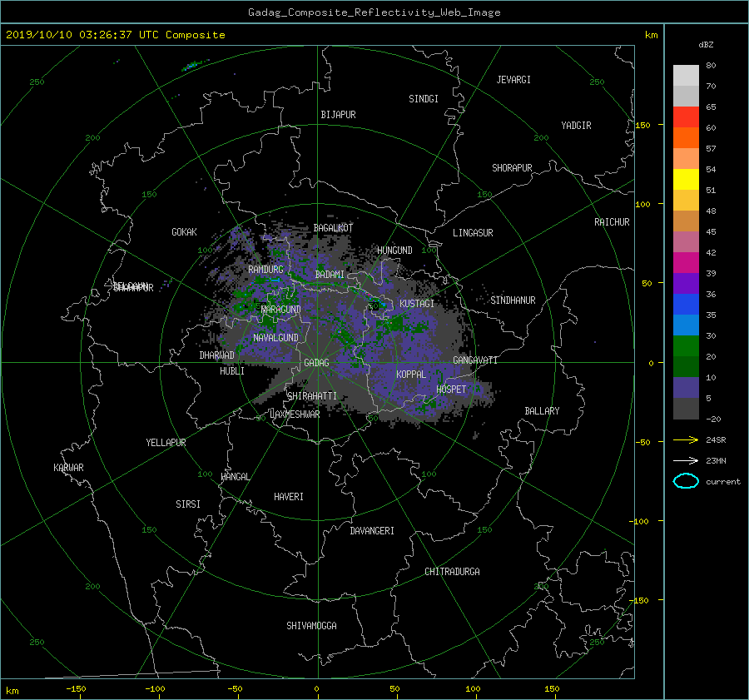Click the cyan ellipse 'current' legend icon
The image size is (749, 700).
[686, 481]
